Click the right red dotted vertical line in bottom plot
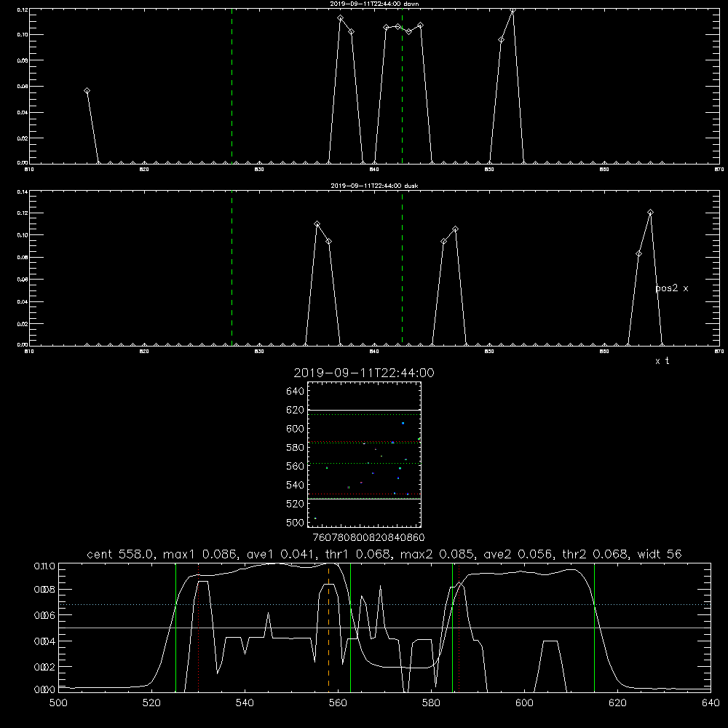This screenshot has height=728, width=728. 459,628
